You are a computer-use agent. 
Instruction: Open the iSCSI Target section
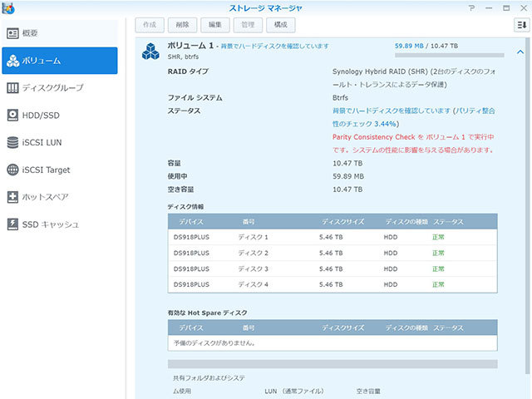point(60,170)
